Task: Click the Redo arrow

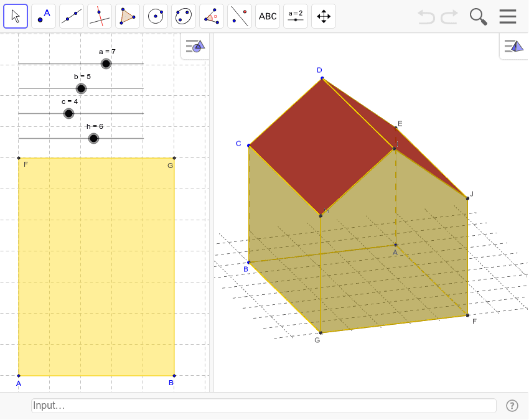Action: click(450, 17)
